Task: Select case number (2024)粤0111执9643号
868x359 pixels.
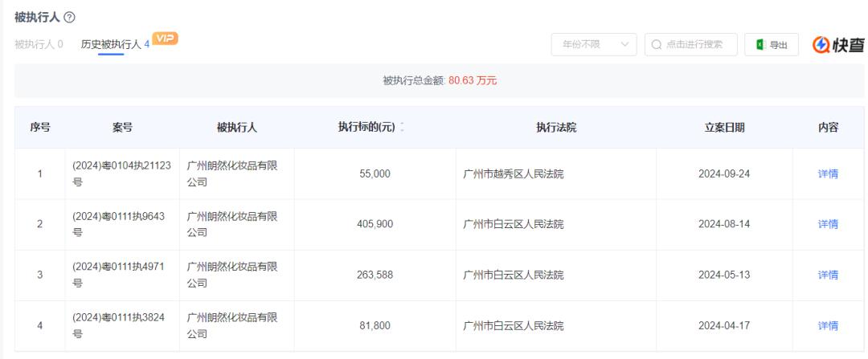Action: [121, 224]
